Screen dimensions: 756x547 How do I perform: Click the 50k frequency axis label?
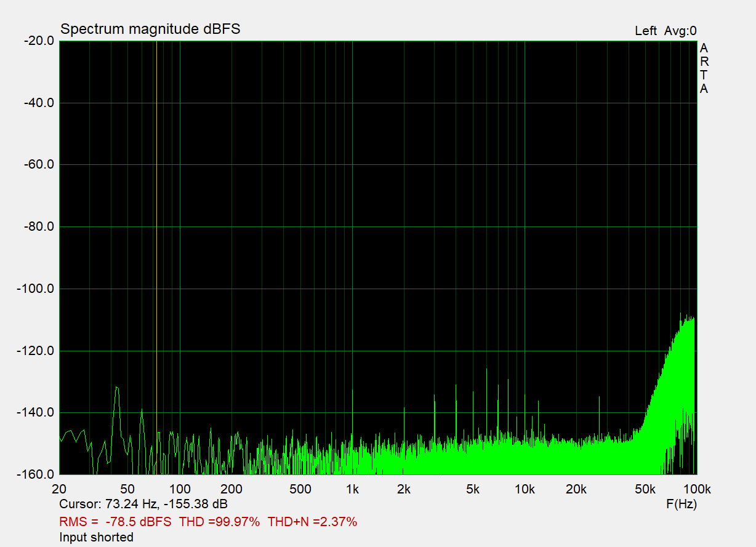coord(645,490)
